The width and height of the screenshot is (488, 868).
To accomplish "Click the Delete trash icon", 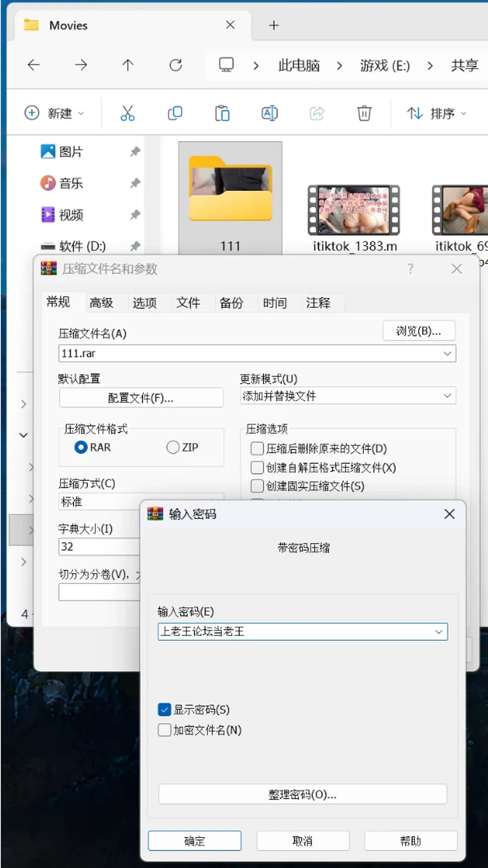I will [364, 113].
